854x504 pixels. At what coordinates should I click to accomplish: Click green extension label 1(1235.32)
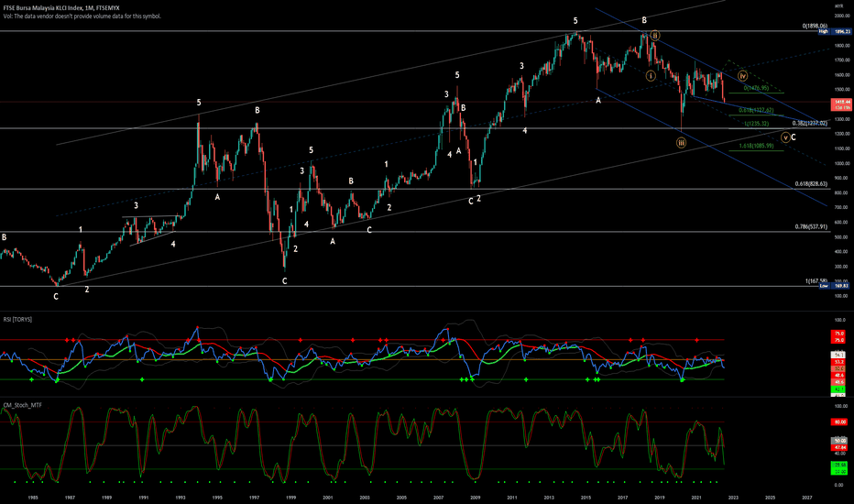[x=757, y=124]
